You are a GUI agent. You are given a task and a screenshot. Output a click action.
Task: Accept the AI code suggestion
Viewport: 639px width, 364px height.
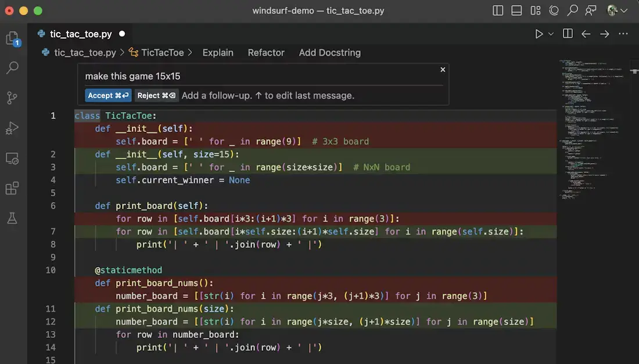point(108,95)
